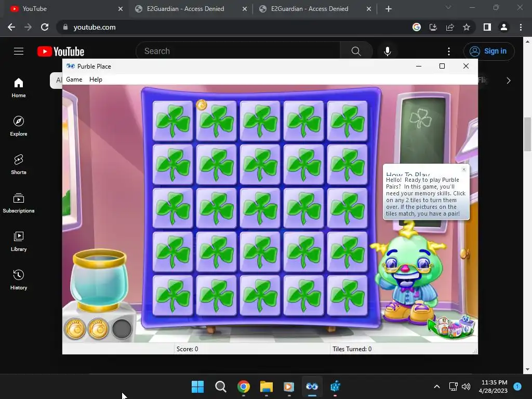
Task: Go to YouTube Home in sidebar
Action: 19,88
